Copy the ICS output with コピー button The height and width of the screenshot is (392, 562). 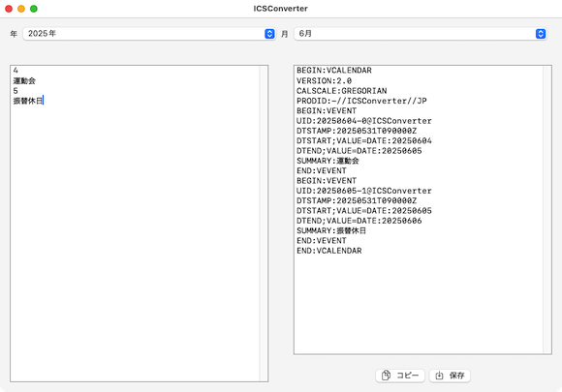pyautogui.click(x=400, y=376)
